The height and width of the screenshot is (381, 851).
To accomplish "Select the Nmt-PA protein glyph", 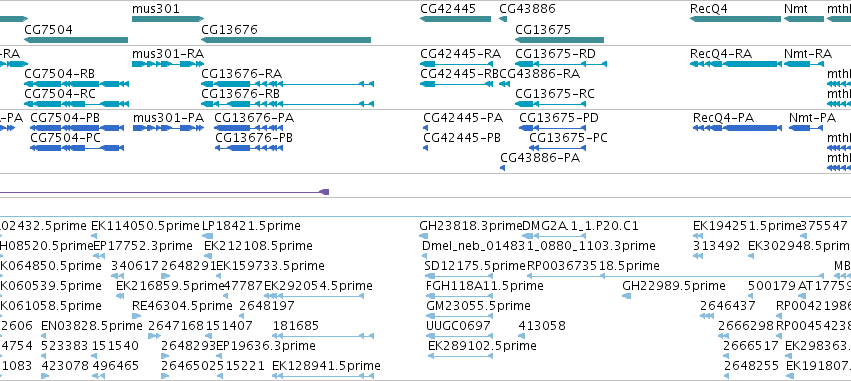I will pyautogui.click(x=806, y=128).
